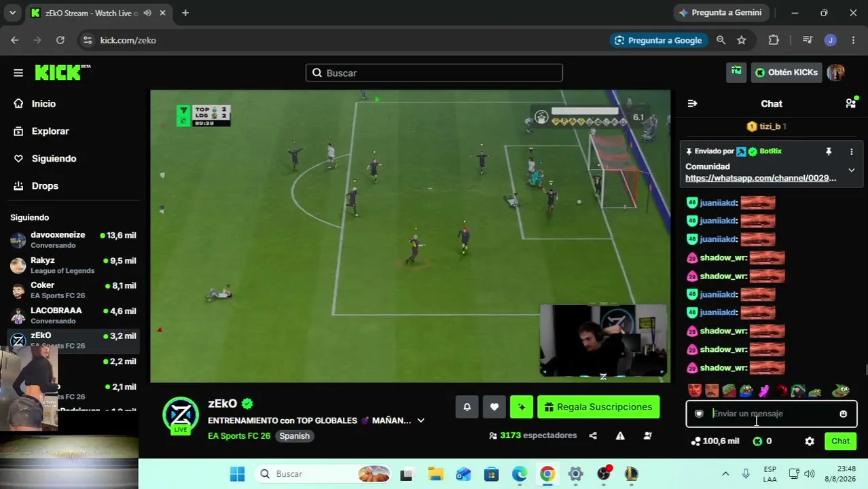Screen dimensions: 868x489
Task: Open chat settings gear
Action: coord(810,441)
